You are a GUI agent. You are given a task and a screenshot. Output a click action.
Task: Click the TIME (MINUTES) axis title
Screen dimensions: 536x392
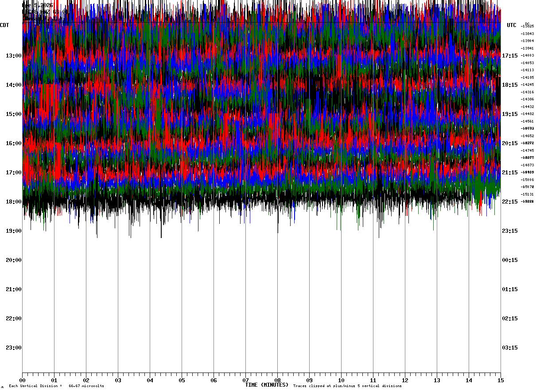pyautogui.click(x=267, y=385)
